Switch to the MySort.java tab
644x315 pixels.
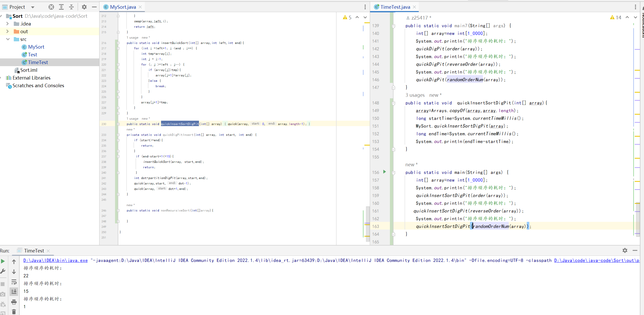pyautogui.click(x=123, y=7)
